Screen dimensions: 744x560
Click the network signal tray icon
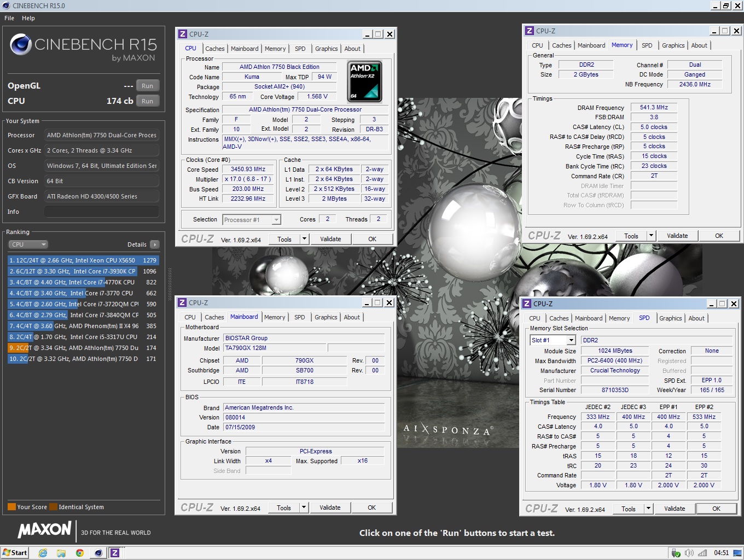[x=702, y=553]
